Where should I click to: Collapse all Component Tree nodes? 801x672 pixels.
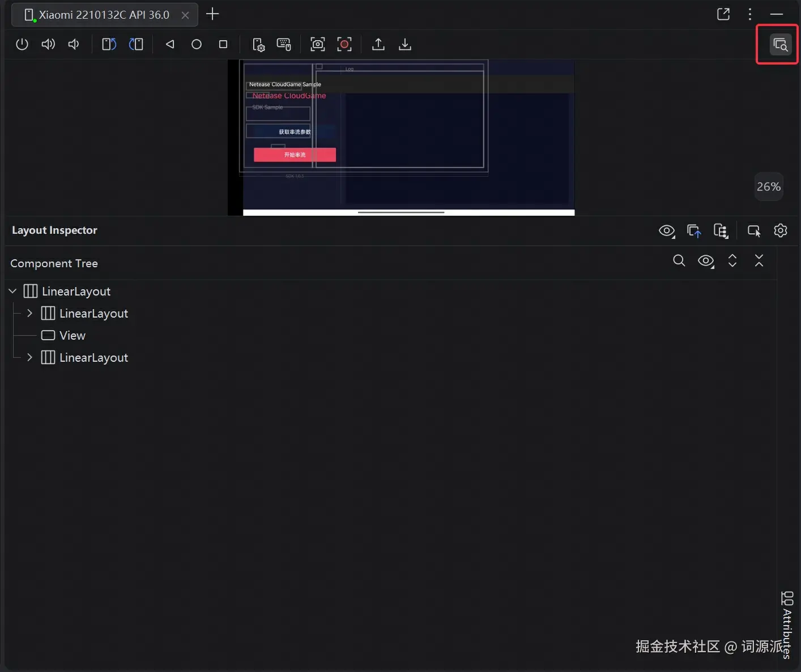[x=759, y=260]
